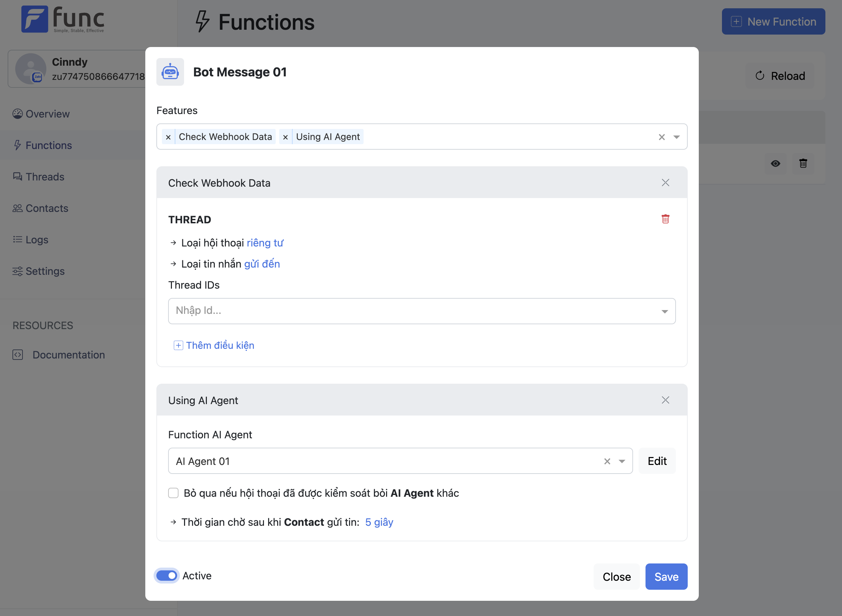This screenshot has width=842, height=616.
Task: Edit the selected AI Agent 01
Action: [x=657, y=461]
